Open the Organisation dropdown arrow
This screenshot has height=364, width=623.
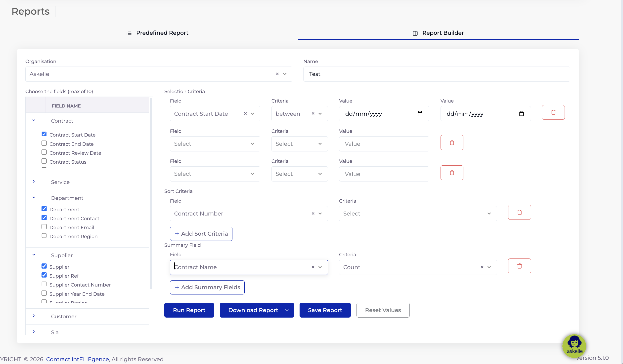285,74
